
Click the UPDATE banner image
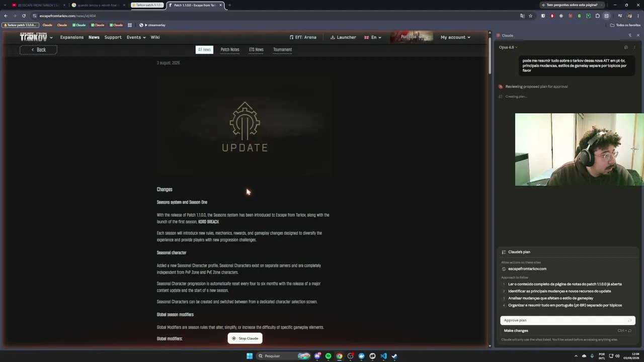point(245,128)
